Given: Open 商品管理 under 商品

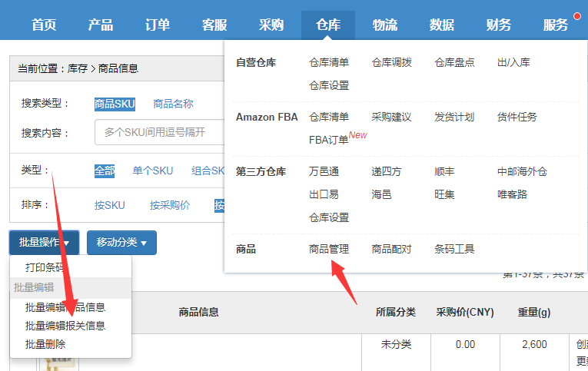Looking at the screenshot, I should [329, 249].
